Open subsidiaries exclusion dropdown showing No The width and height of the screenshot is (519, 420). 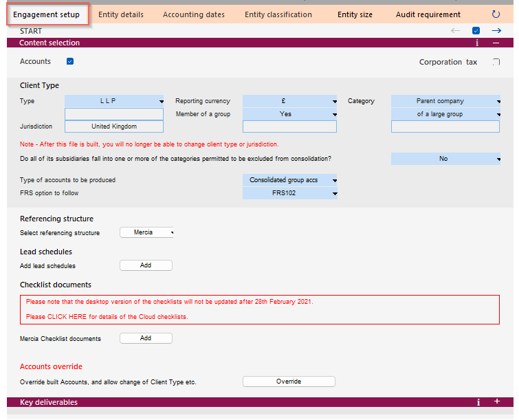[x=445, y=159]
